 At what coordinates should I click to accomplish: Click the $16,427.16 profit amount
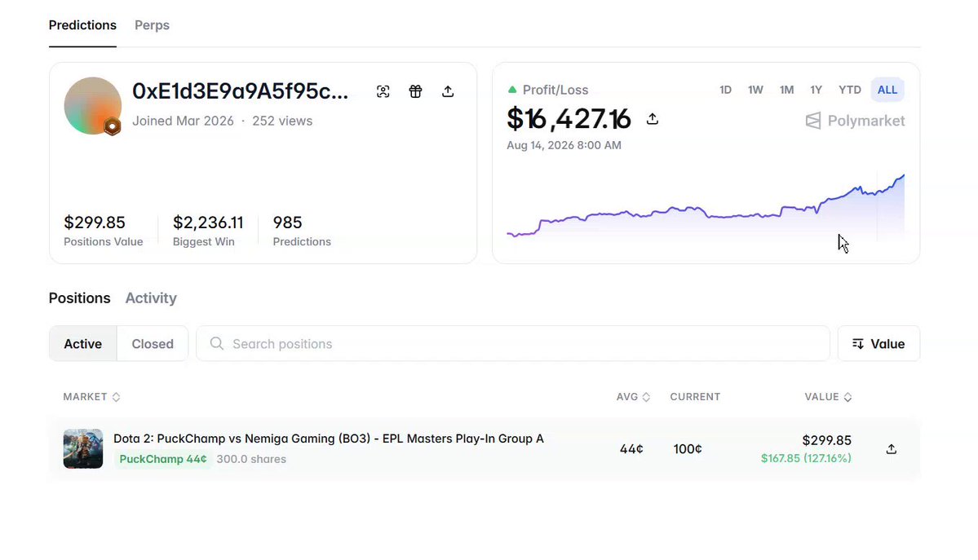click(569, 118)
